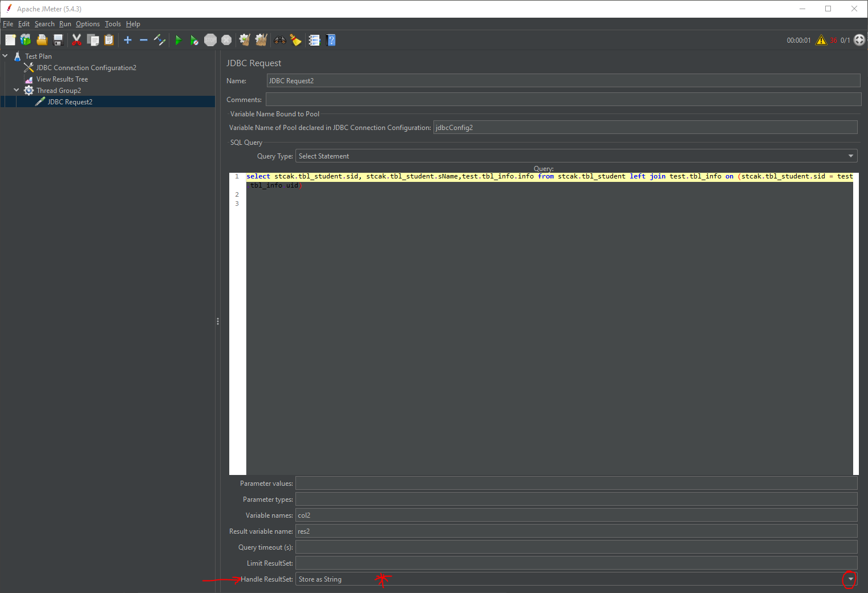Collapse all nodes with minus icon
The height and width of the screenshot is (593, 868).
coord(144,40)
